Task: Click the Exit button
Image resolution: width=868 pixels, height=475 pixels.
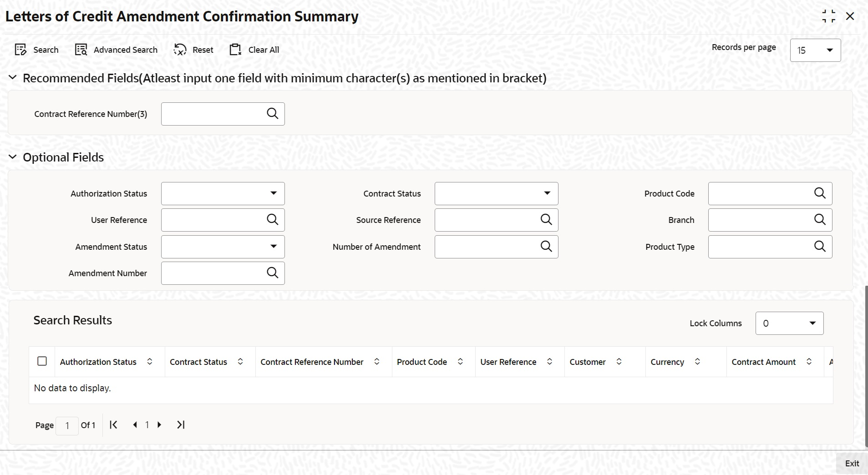Action: coord(852,463)
